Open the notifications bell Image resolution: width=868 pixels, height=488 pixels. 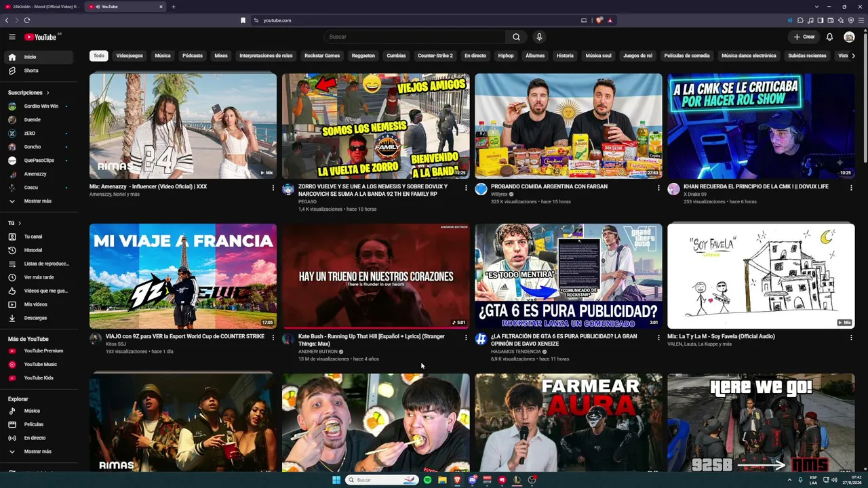coord(829,37)
